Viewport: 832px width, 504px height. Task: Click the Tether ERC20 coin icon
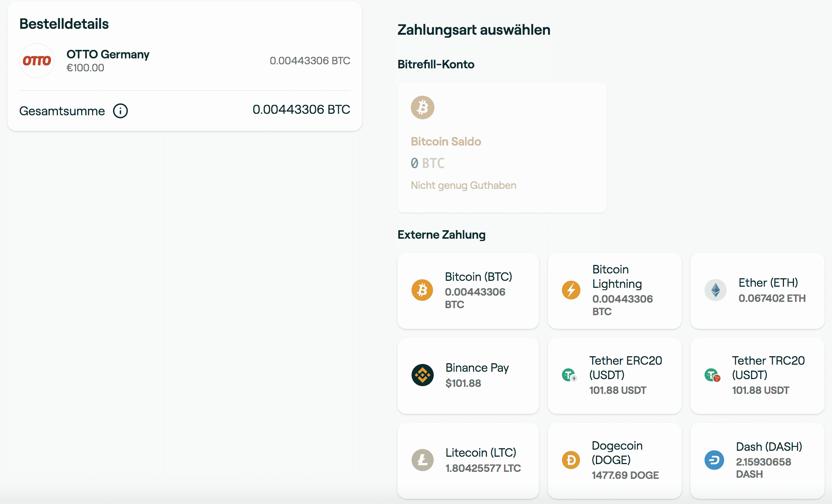pyautogui.click(x=569, y=375)
